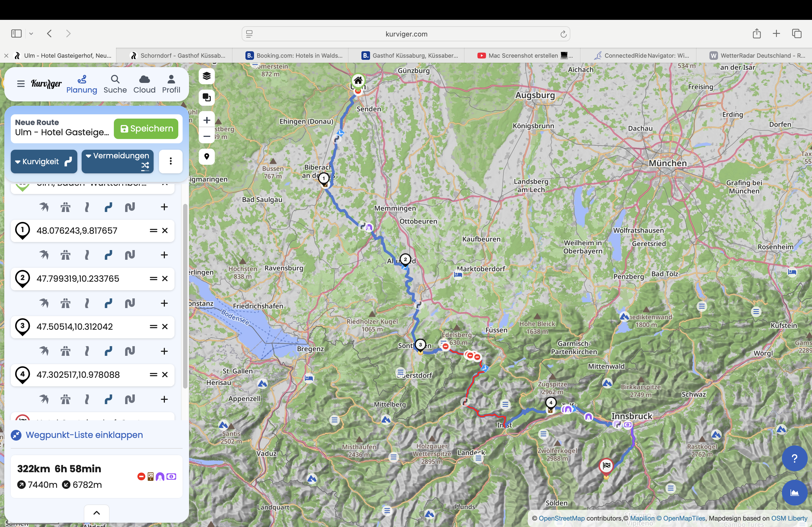Image resolution: width=812 pixels, height=527 pixels.
Task: Reload the kurviger.com page
Action: [563, 34]
